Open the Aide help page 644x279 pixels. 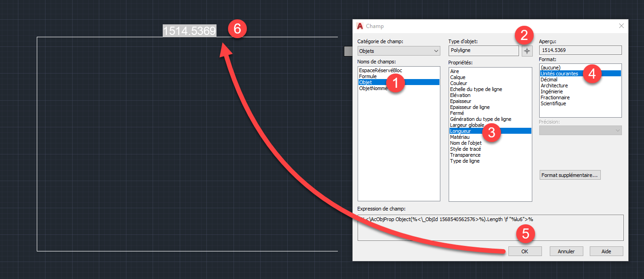tap(606, 251)
